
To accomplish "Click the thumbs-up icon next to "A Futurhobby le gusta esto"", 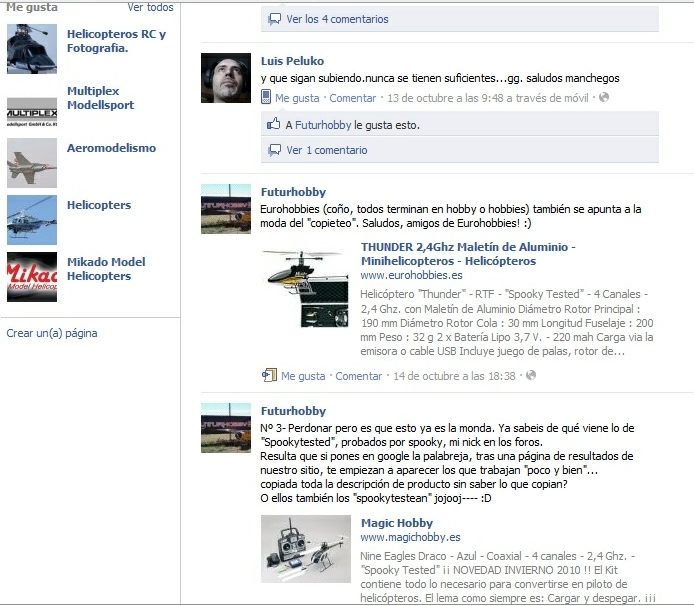I will [274, 124].
